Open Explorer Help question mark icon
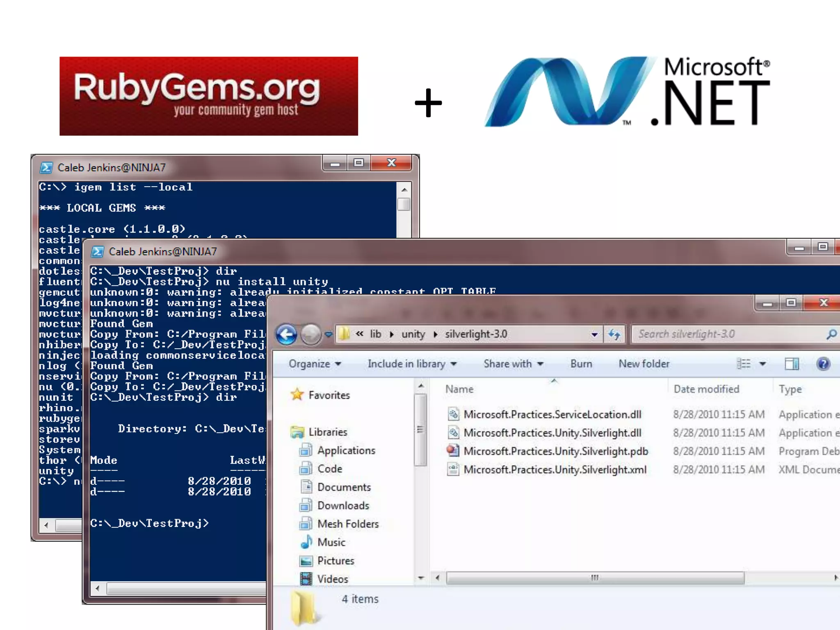The width and height of the screenshot is (840, 630). (x=823, y=364)
